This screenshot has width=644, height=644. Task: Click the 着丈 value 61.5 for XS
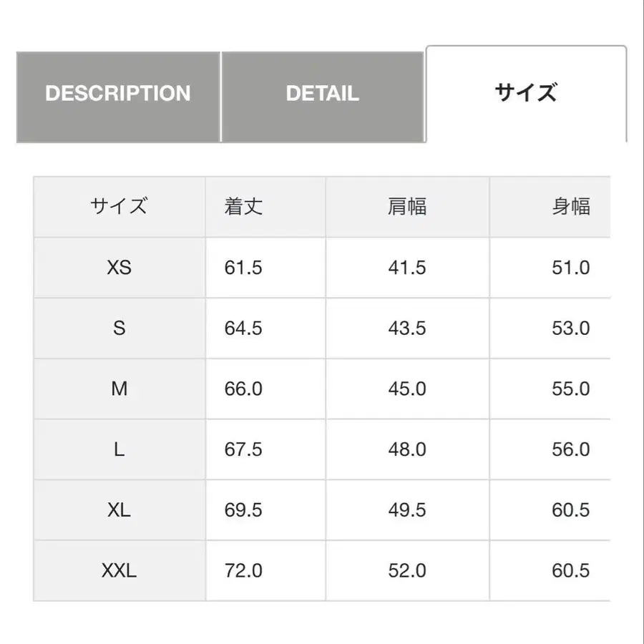(x=243, y=268)
